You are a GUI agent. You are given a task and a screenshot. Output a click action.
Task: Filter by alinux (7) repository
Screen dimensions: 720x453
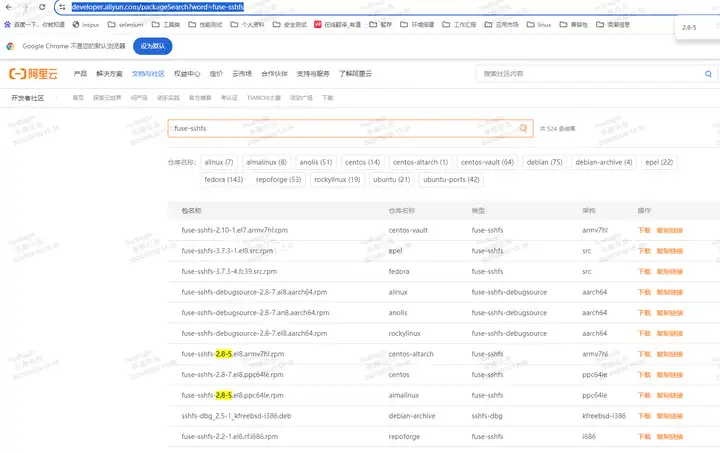(219, 162)
